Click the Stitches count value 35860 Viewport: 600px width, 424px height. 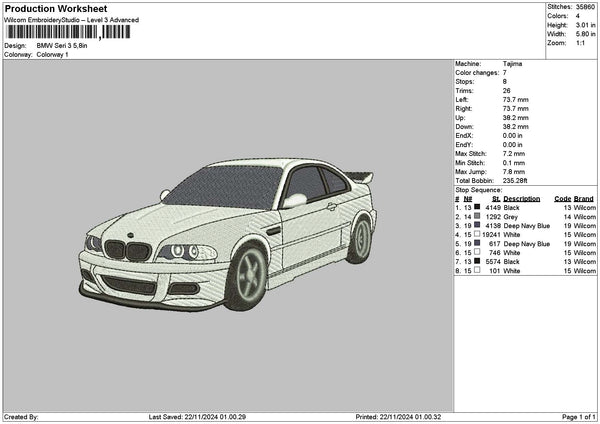click(586, 7)
